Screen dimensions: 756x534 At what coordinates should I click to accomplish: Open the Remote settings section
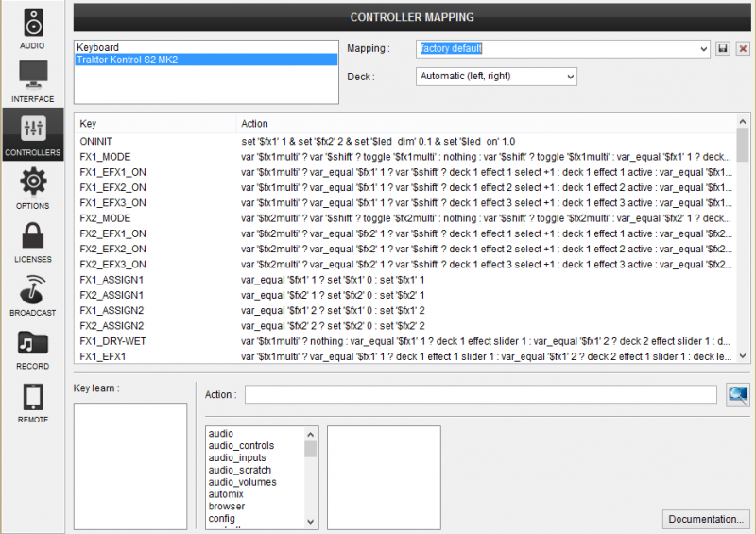32,402
